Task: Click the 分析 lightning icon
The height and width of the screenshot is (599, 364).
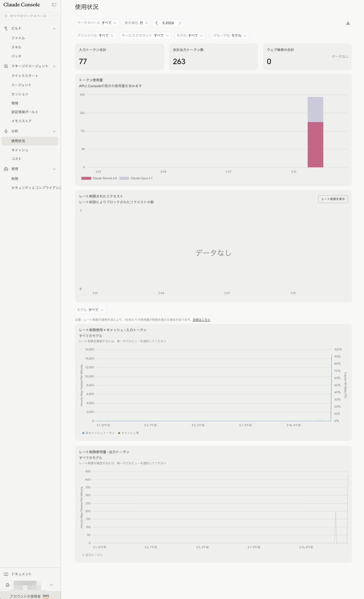Action: 6,131
